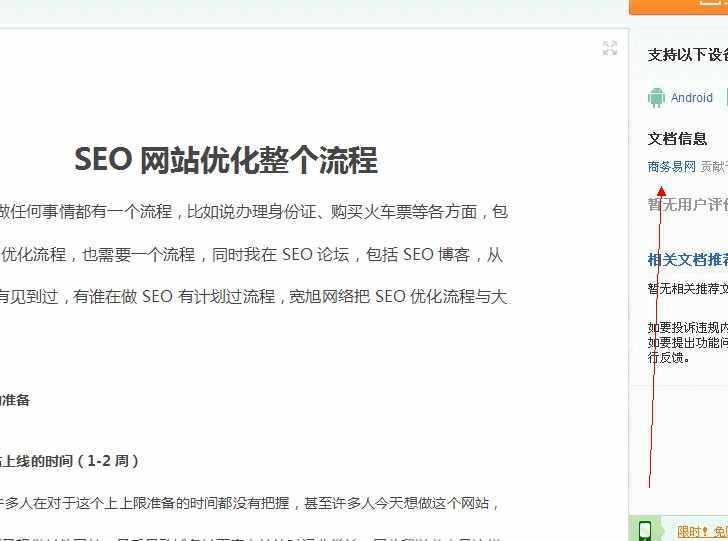Click the green phone icon at bottom
This screenshot has height=541, width=728.
pyautogui.click(x=646, y=530)
